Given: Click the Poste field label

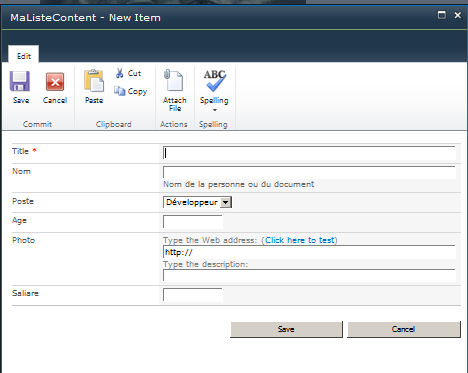Looking at the screenshot, I should [x=23, y=201].
